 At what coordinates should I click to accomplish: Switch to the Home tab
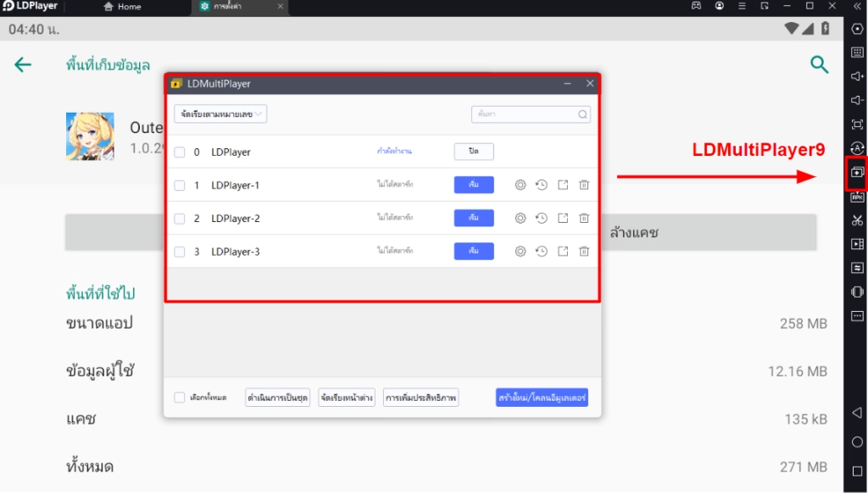coord(122,7)
